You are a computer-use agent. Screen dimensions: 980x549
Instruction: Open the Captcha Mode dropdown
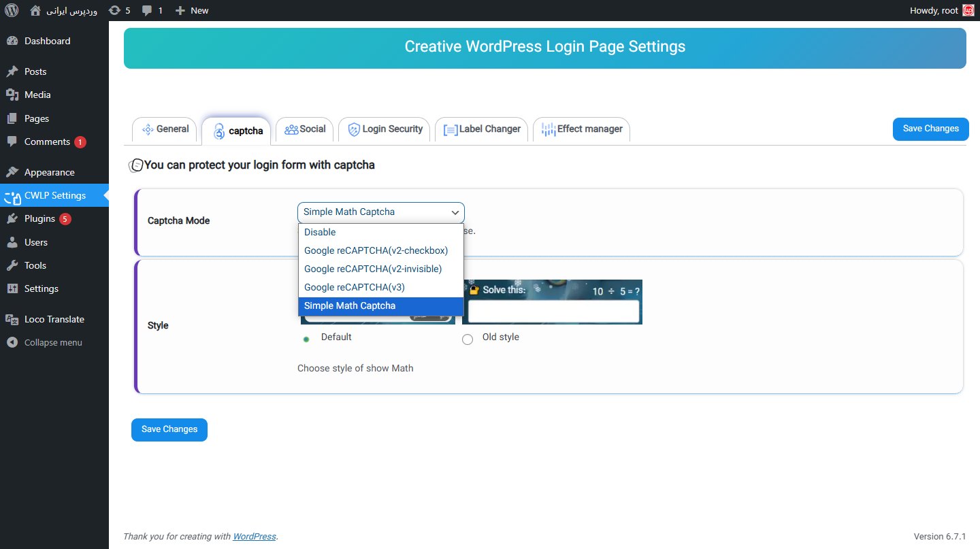pyautogui.click(x=380, y=212)
